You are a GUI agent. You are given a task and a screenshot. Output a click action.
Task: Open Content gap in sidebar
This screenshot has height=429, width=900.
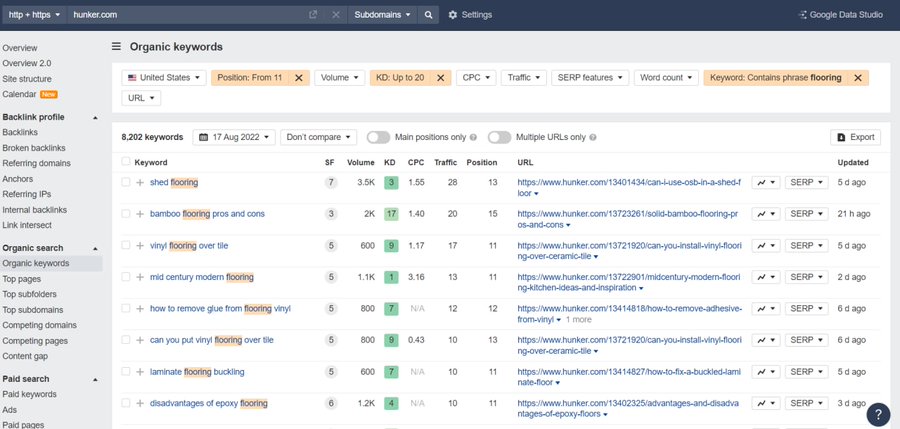pyautogui.click(x=25, y=356)
